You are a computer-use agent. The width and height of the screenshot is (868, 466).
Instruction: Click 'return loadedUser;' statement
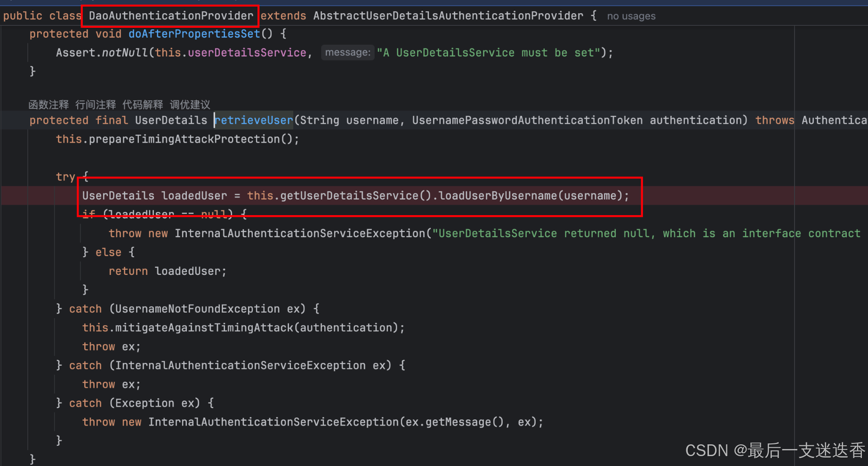tap(168, 271)
